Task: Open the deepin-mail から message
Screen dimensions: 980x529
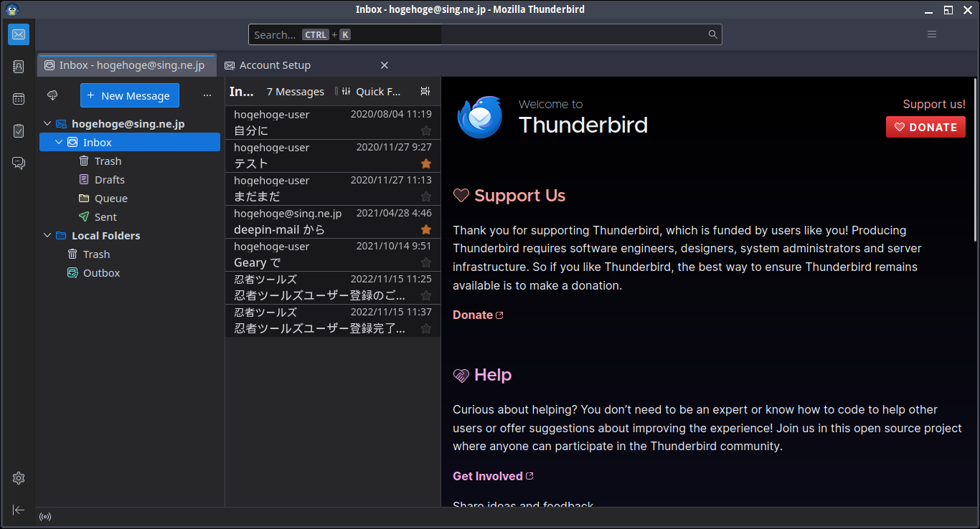Action: [333, 221]
